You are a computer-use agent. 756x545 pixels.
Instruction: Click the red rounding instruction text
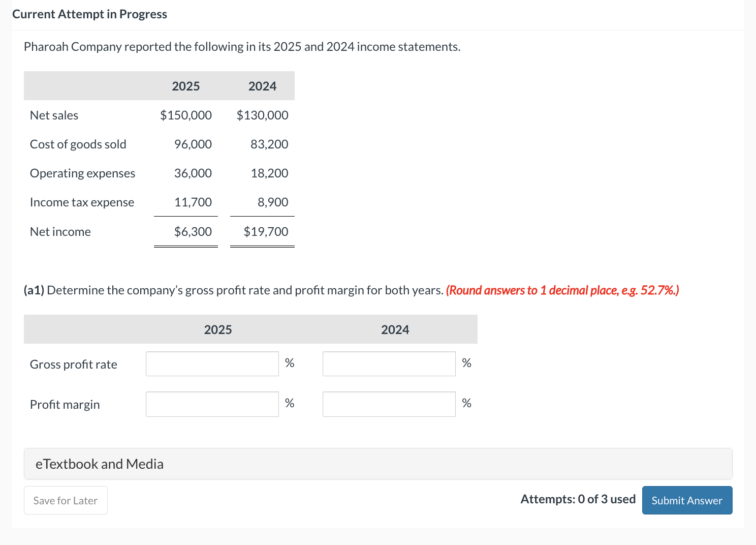point(562,290)
